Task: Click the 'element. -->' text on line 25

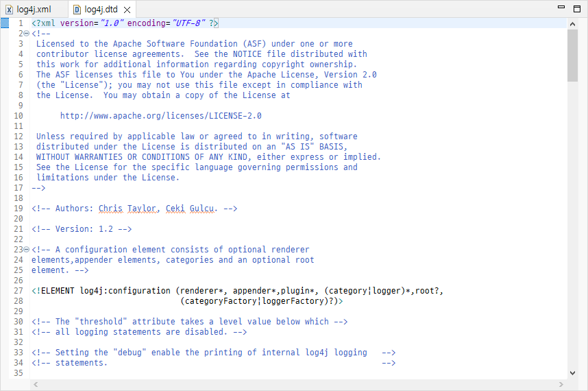Action: (x=60, y=270)
